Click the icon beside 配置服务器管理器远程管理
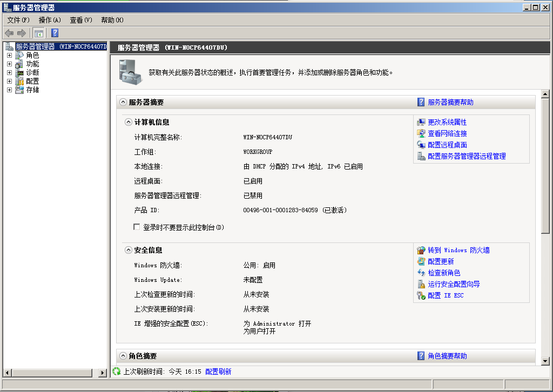Viewport: 553px width, 392px height. click(x=421, y=156)
